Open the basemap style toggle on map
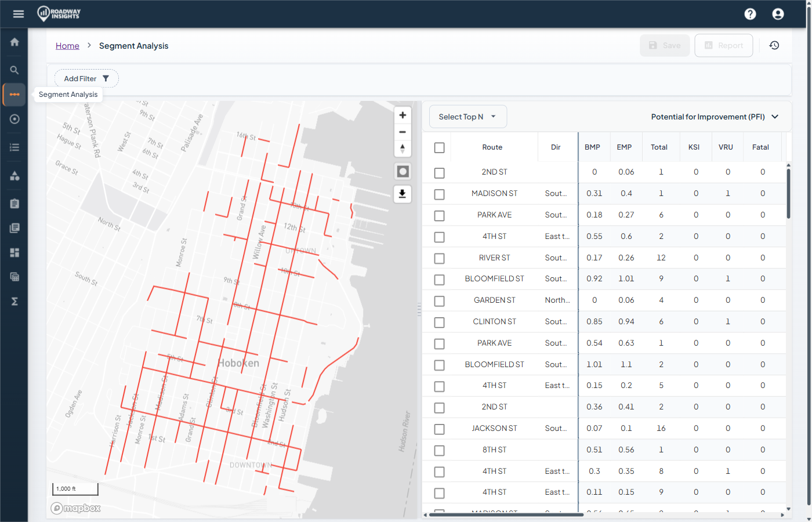 pyautogui.click(x=403, y=171)
